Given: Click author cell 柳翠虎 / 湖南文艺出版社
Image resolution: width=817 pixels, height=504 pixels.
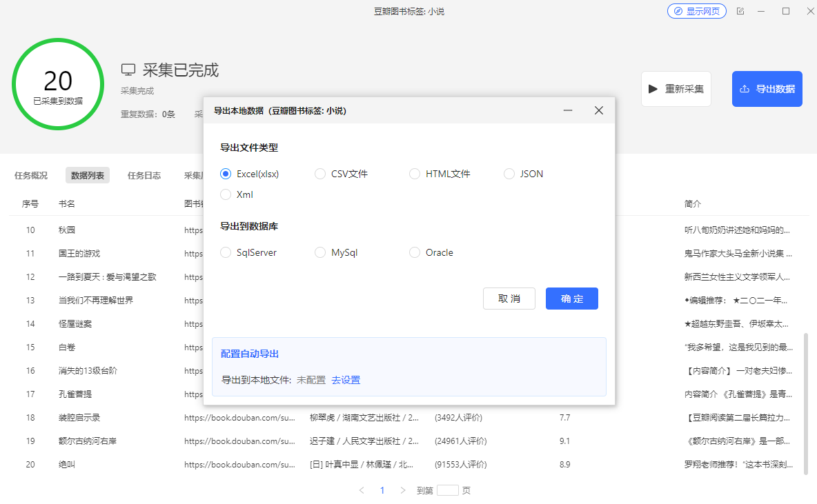Looking at the screenshot, I should (364, 418).
